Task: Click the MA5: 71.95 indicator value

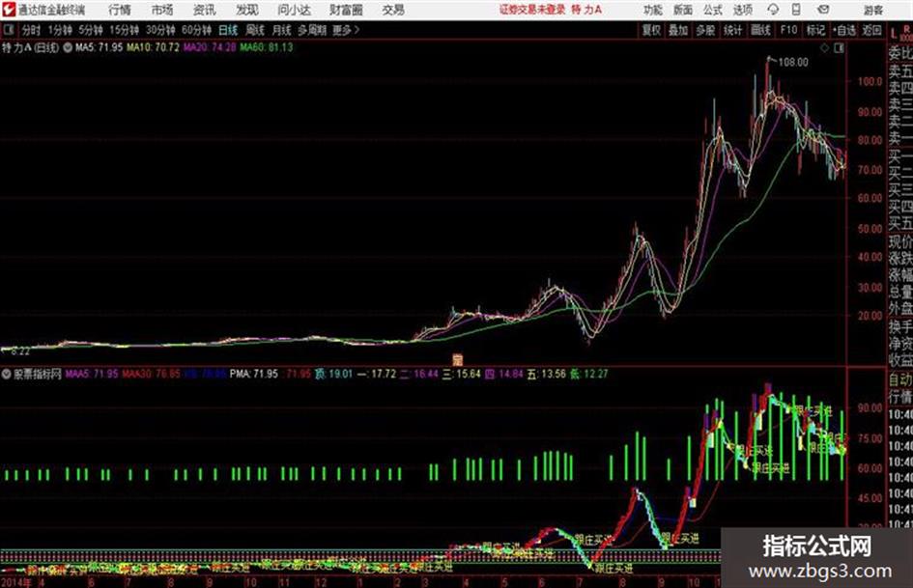Action: (x=99, y=47)
